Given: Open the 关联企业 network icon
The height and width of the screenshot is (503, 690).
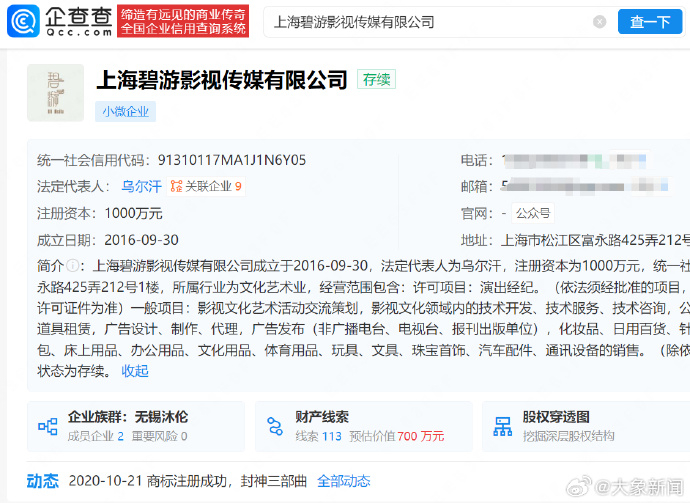Looking at the screenshot, I should click(x=176, y=187).
